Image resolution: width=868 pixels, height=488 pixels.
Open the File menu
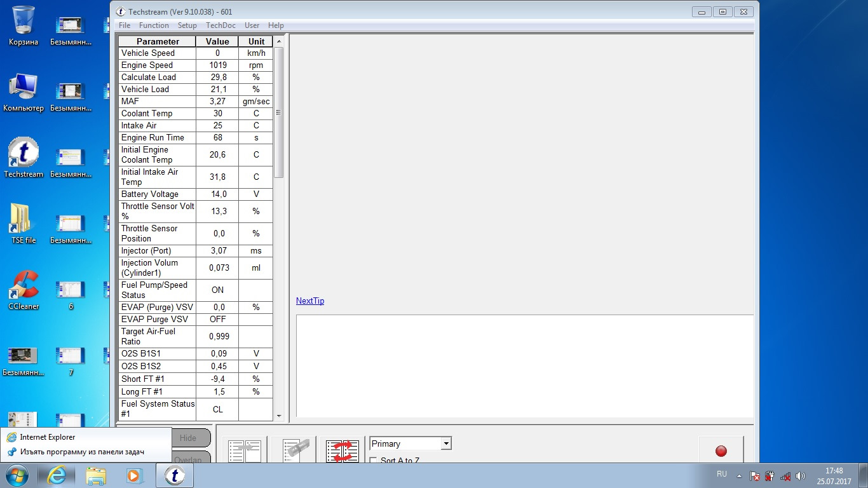[125, 25]
